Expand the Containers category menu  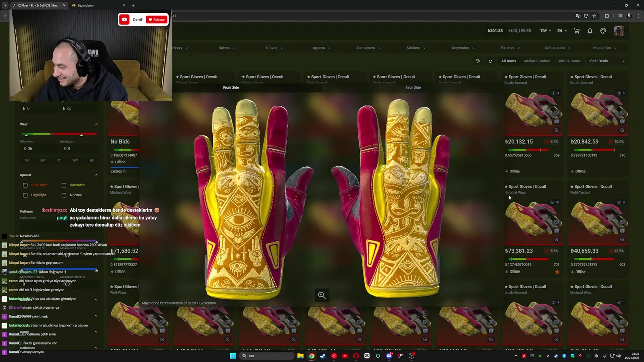pyautogui.click(x=368, y=48)
